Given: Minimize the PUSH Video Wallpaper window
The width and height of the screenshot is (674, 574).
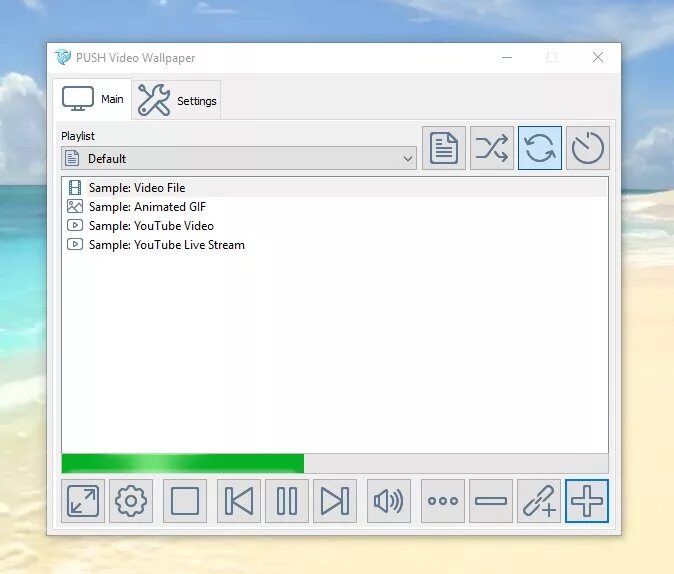Looking at the screenshot, I should pos(507,57).
